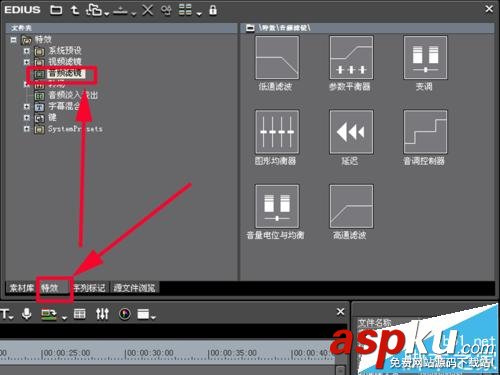The width and height of the screenshot is (500, 375).
Task: Open the audio mixer icon
Action: [x=102, y=314]
